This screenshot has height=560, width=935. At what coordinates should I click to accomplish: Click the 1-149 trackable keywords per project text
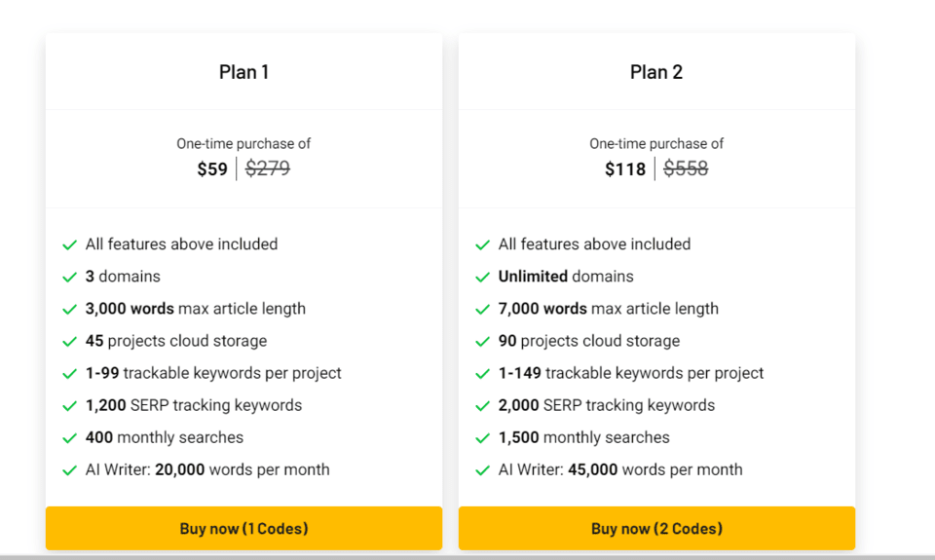point(631,373)
